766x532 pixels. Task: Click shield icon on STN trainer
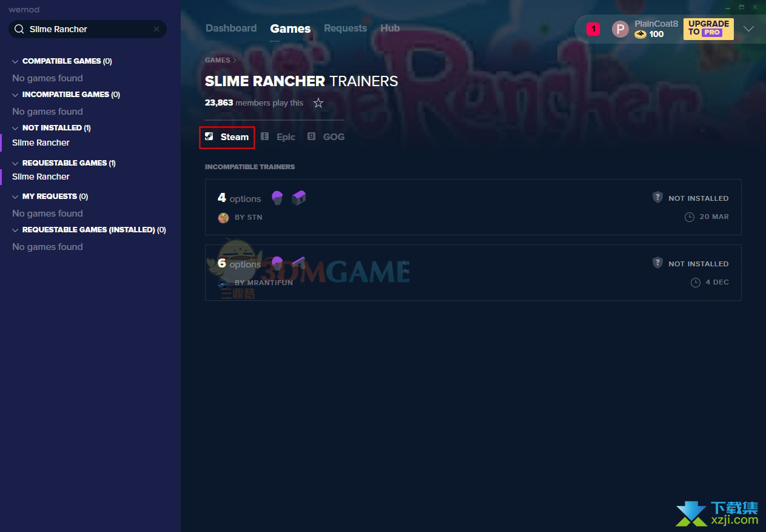click(657, 198)
